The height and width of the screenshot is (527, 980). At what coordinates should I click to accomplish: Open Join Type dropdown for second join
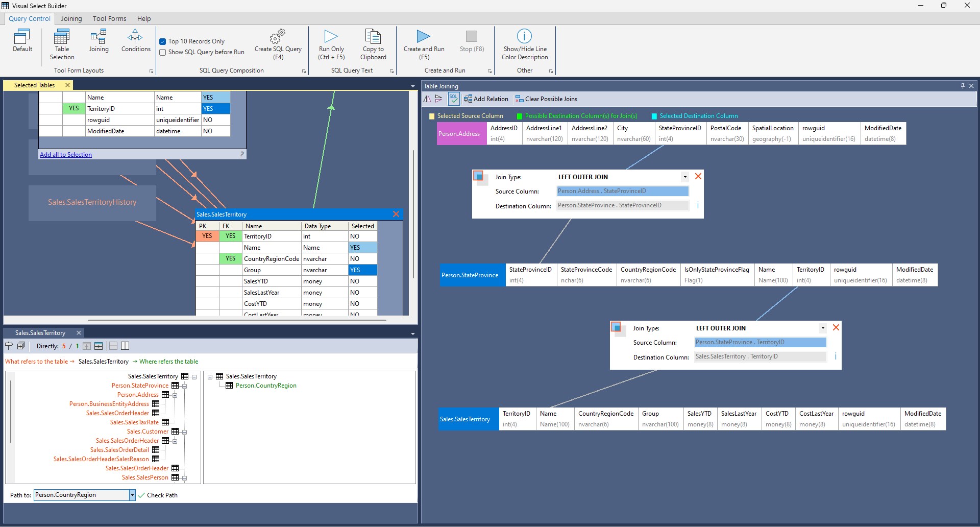coord(822,328)
